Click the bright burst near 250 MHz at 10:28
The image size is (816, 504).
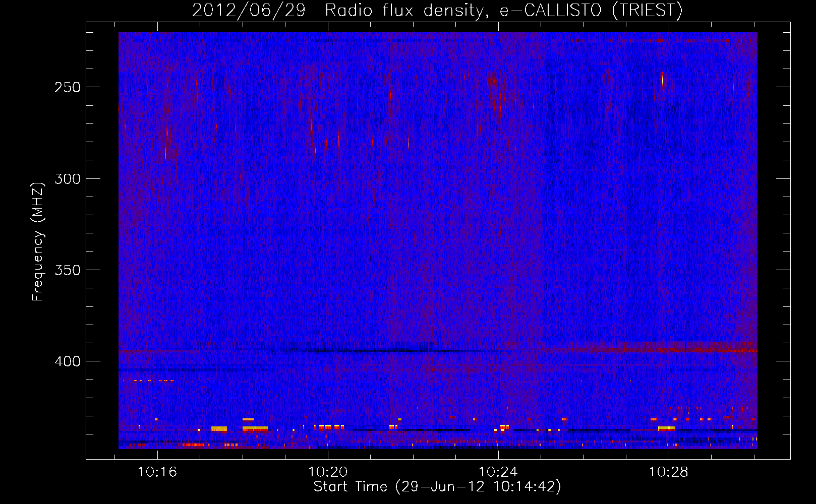pyautogui.click(x=663, y=80)
